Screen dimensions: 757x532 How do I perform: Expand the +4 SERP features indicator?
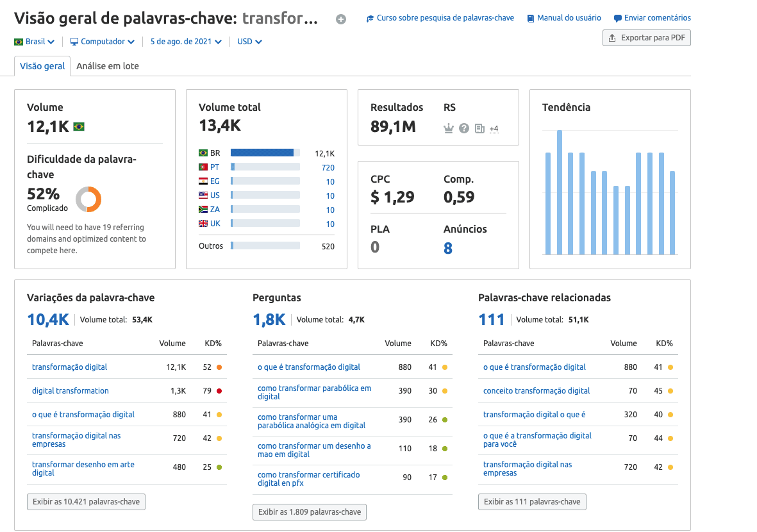click(x=494, y=129)
